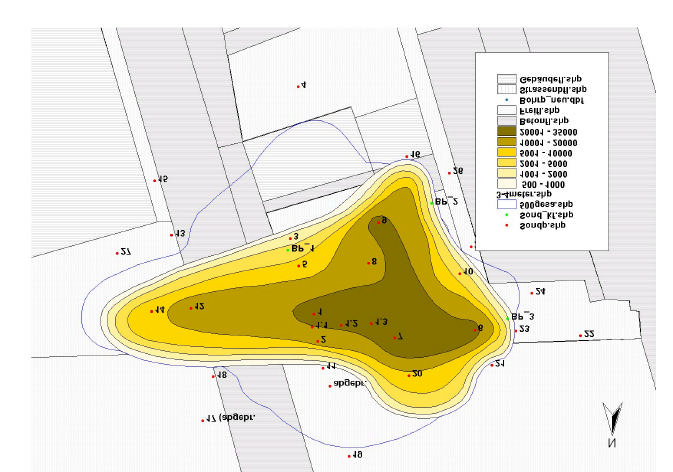
Task: Click the Gebäudefl.shp legend symbol box
Action: point(506,78)
